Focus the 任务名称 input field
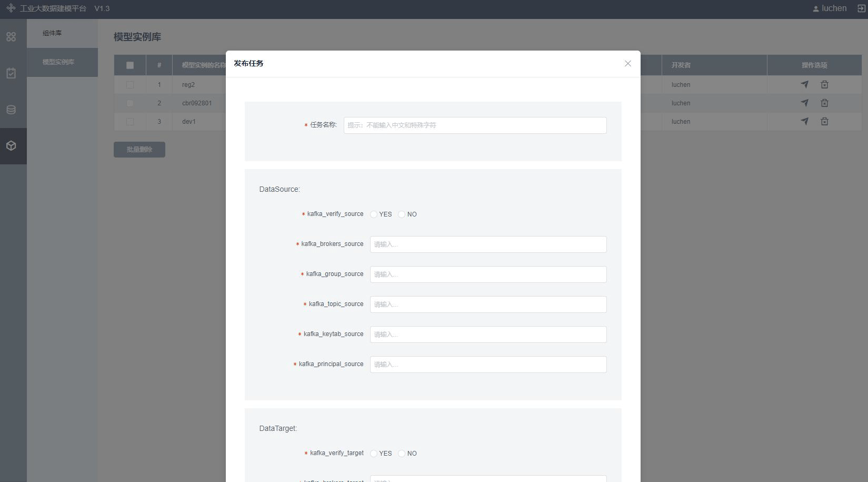Image resolution: width=868 pixels, height=482 pixels. coord(475,125)
